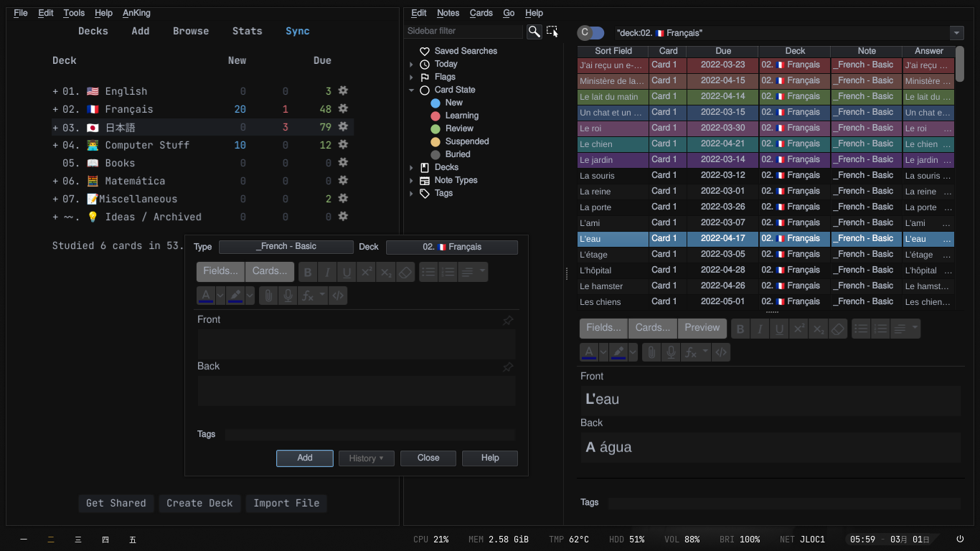Open the Notes menu in browser
This screenshot has width=980, height=551.
(x=448, y=13)
